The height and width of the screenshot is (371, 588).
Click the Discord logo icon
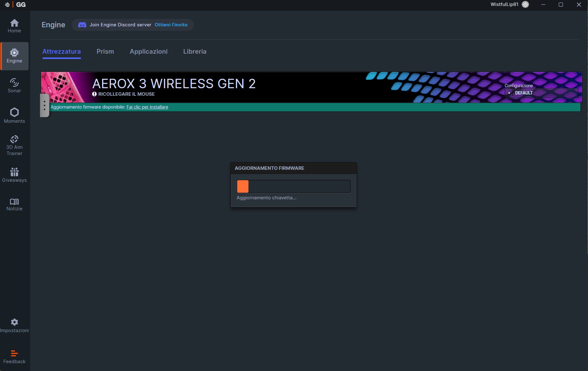click(x=82, y=25)
